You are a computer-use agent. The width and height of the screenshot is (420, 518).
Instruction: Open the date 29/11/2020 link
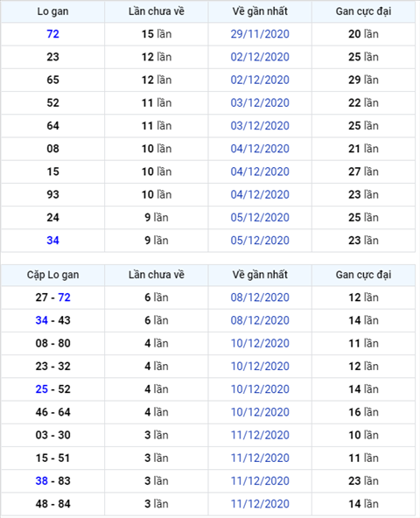[260, 34]
